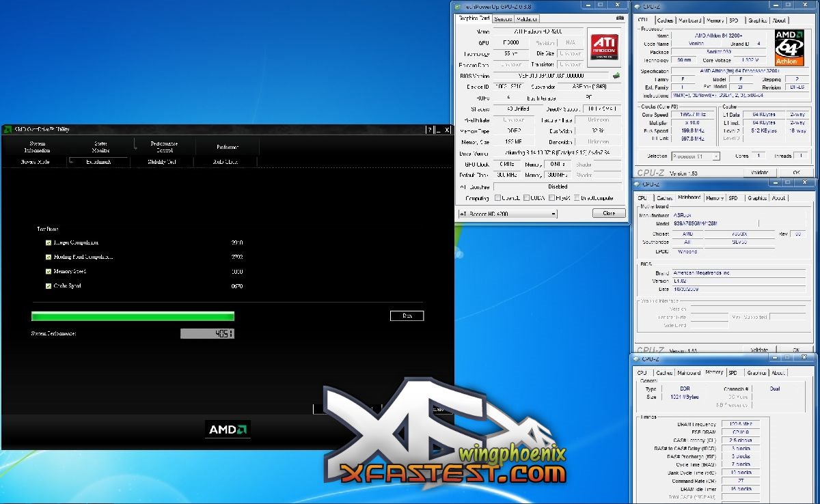This screenshot has width=820, height=504.
Task: Open Graphics tab in the CPU-Z memory window
Action: (756, 373)
